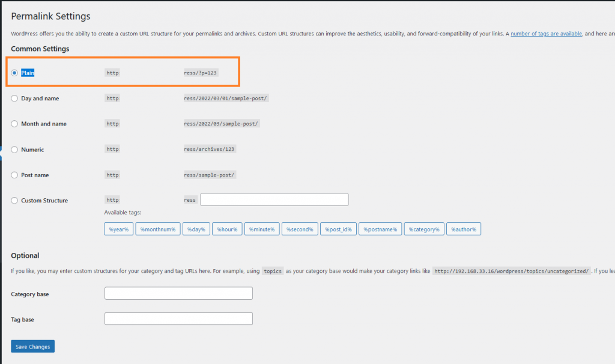
Task: Click the Custom Structure text field
Action: tap(274, 199)
